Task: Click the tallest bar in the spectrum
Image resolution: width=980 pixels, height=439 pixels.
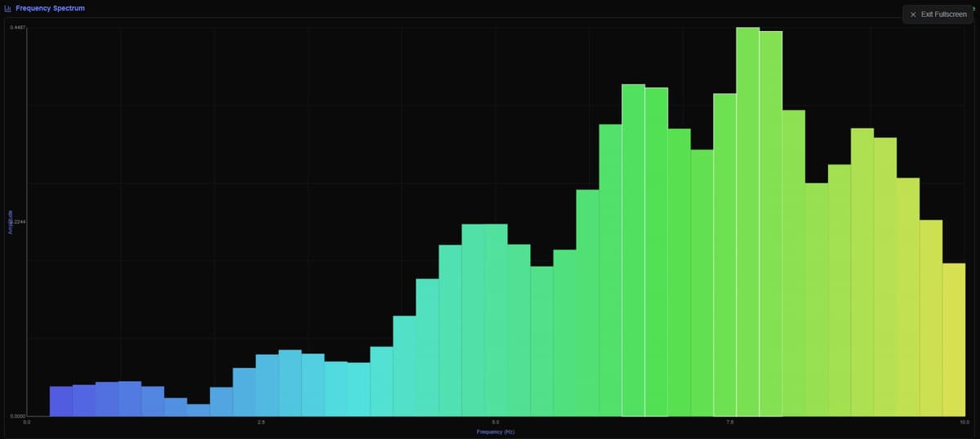Action: (747, 222)
